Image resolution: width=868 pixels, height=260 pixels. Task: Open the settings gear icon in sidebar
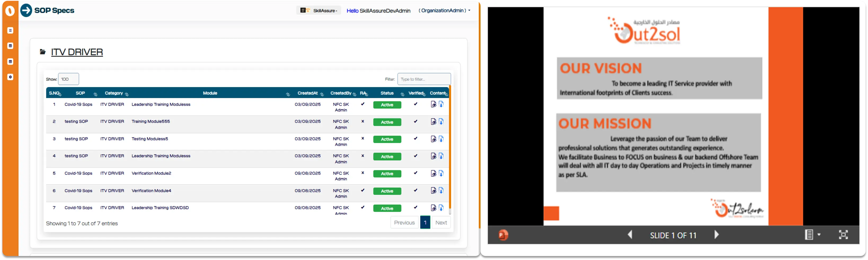tap(10, 78)
